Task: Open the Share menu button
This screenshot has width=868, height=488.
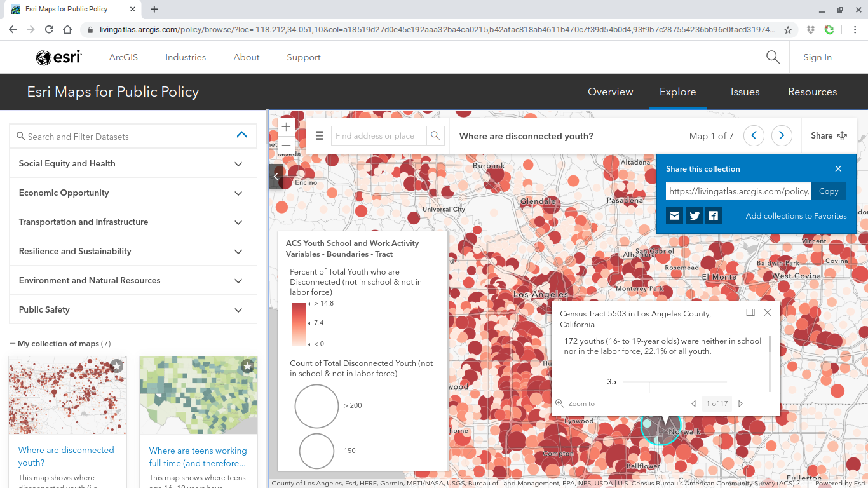Action: point(829,135)
